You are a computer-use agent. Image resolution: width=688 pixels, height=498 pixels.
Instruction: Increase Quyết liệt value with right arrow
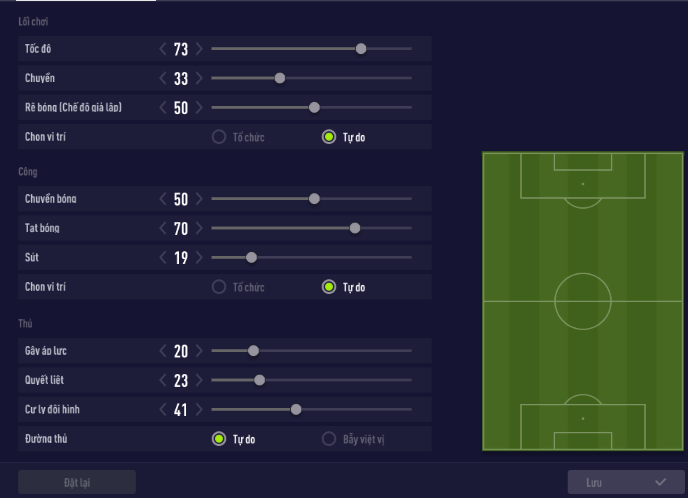pos(199,380)
